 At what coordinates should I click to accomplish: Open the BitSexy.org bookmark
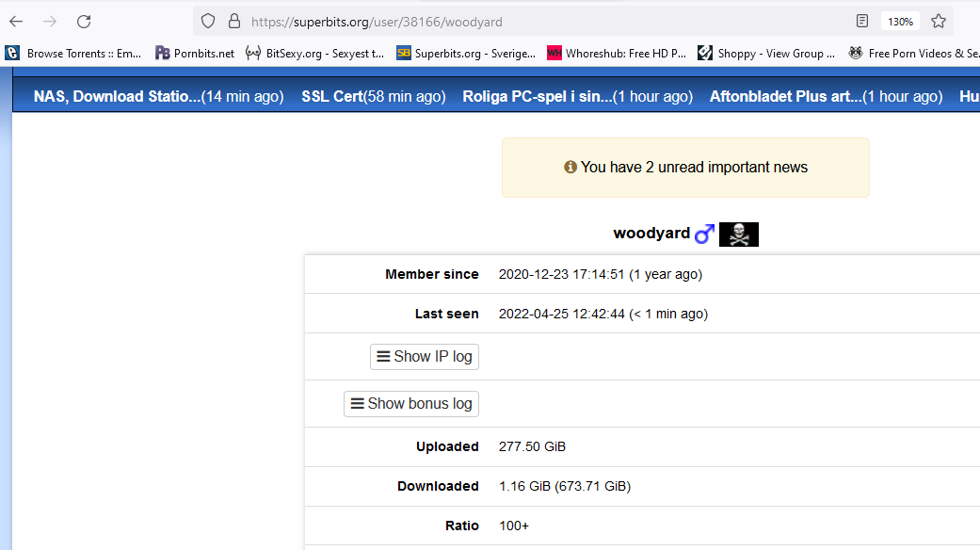click(x=314, y=53)
